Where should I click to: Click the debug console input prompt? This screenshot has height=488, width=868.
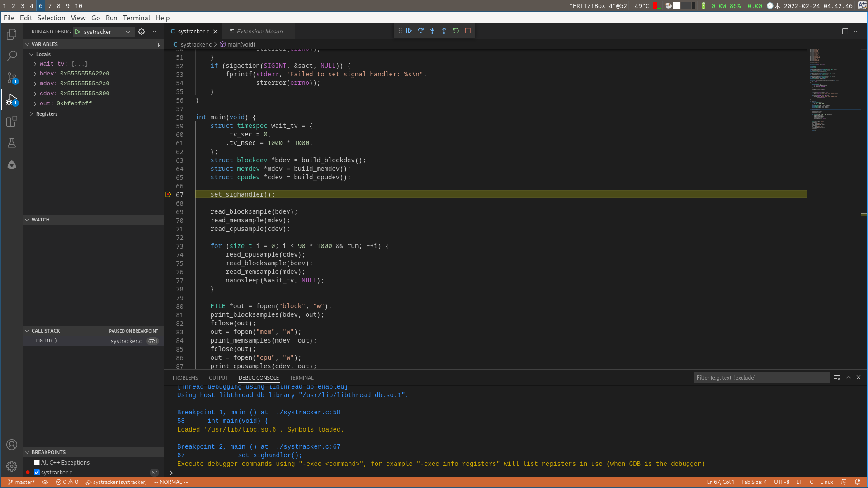point(515,473)
